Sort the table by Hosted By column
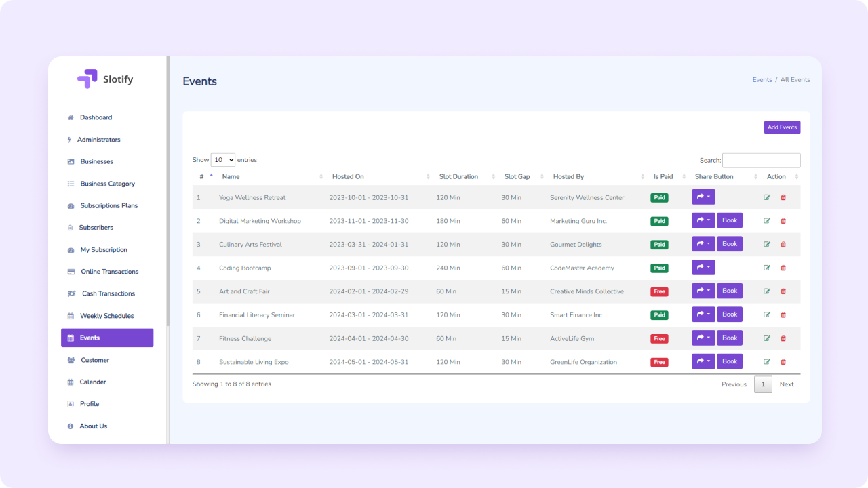This screenshot has height=488, width=868. 597,177
